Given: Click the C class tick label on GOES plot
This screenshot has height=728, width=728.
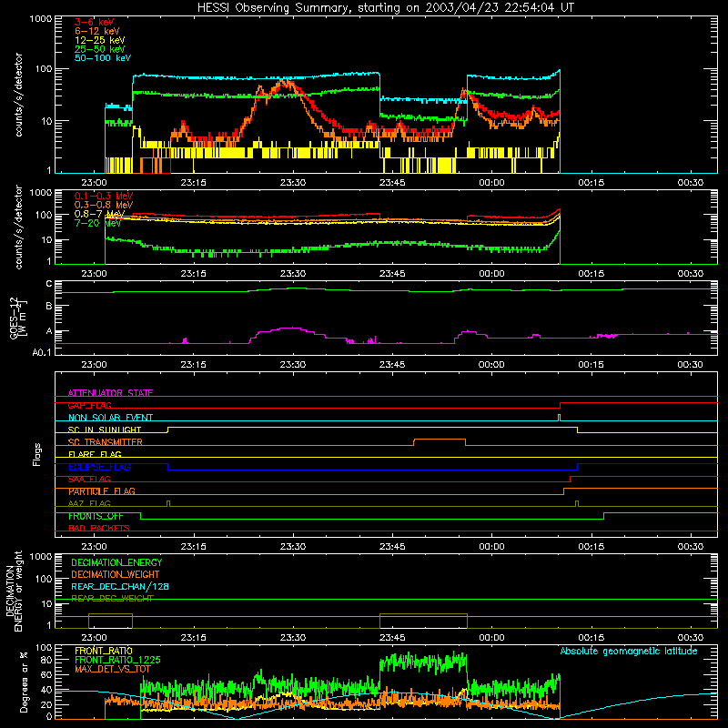Looking at the screenshot, I should (x=49, y=284).
